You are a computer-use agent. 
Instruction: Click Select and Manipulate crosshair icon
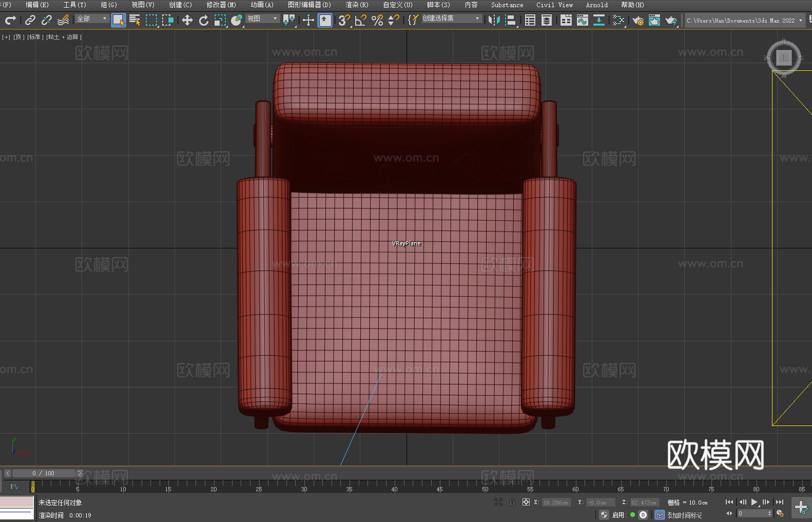[308, 20]
